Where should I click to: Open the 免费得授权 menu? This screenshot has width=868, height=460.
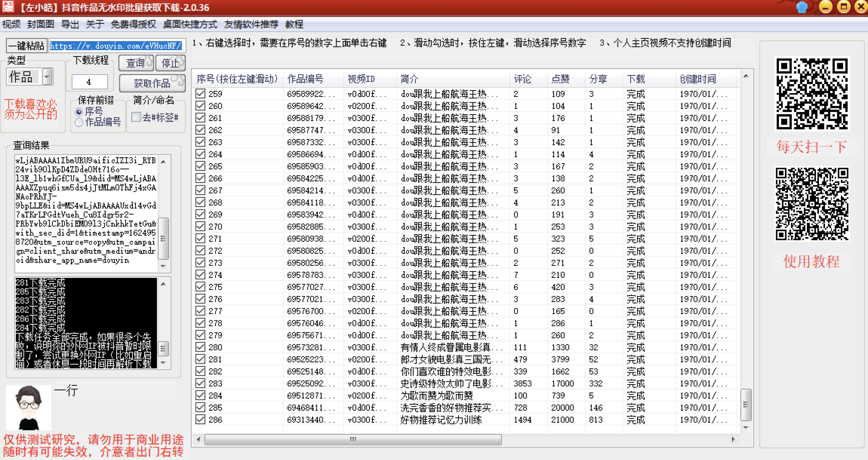click(x=133, y=24)
